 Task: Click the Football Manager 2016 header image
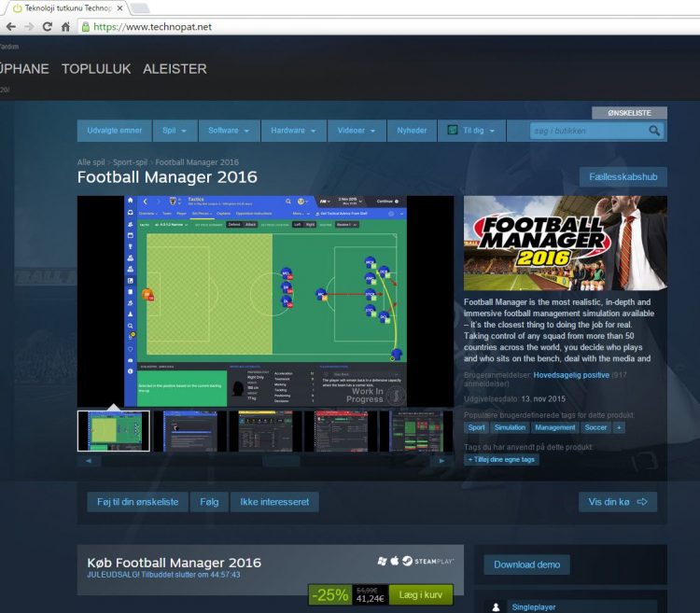[x=566, y=244]
